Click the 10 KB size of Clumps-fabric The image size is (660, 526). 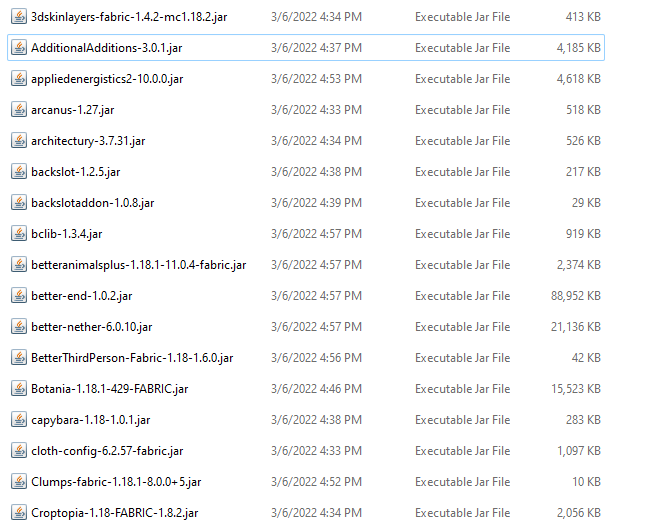[586, 482]
